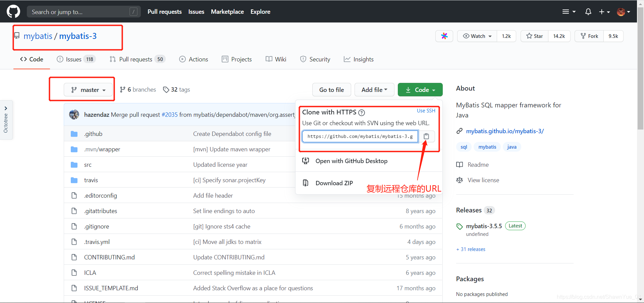This screenshot has width=644, height=303.
Task: Open the notifications bell
Action: [588, 12]
